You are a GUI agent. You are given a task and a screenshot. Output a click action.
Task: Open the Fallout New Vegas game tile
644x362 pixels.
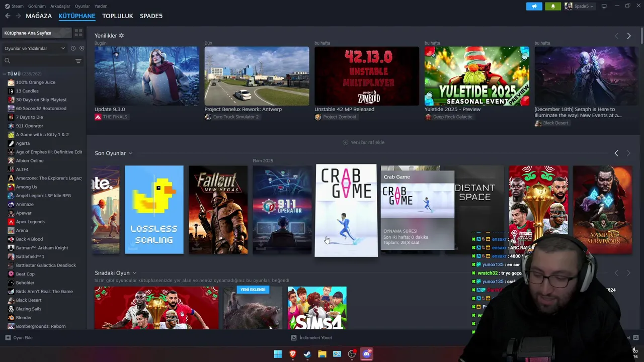point(218,210)
